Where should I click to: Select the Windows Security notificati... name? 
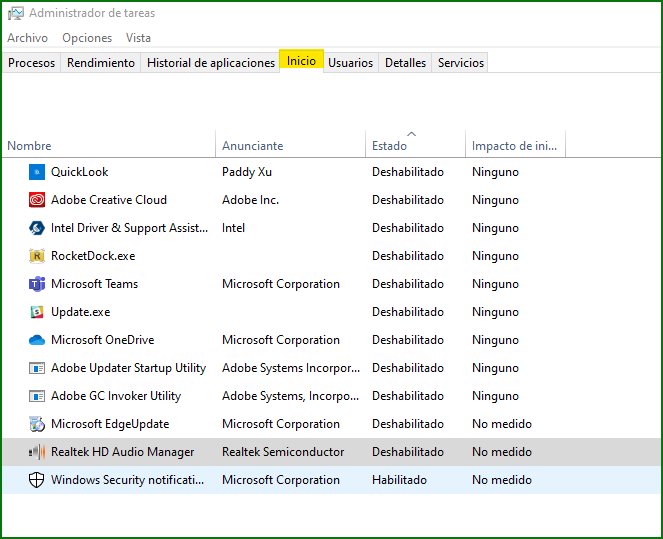(127, 480)
